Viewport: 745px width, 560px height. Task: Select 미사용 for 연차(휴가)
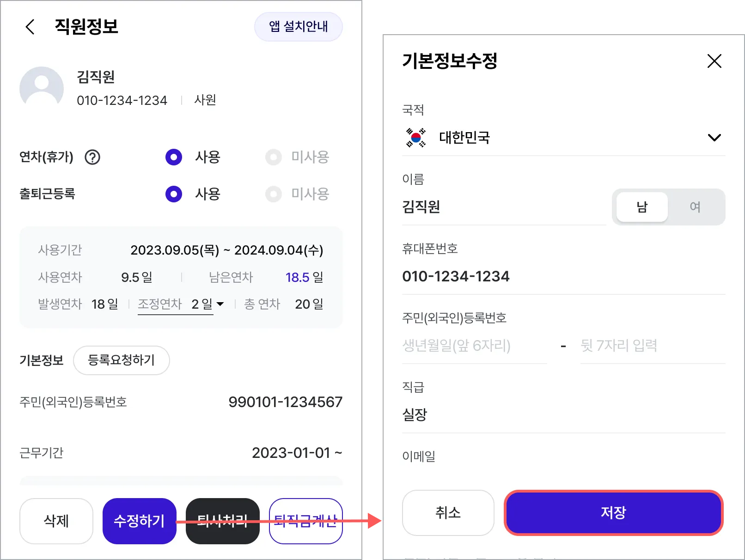tap(274, 157)
